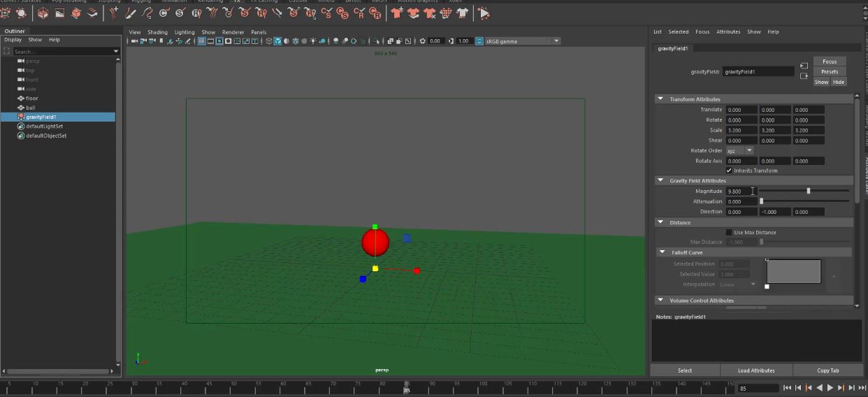Click the Falloff Curve ramp graph

coord(793,271)
